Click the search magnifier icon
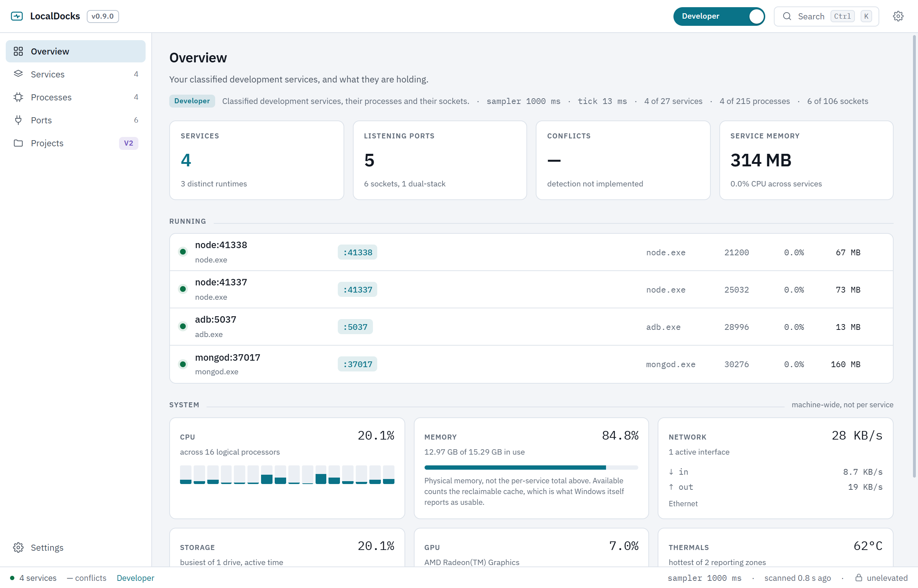The width and height of the screenshot is (918, 588). click(x=787, y=16)
